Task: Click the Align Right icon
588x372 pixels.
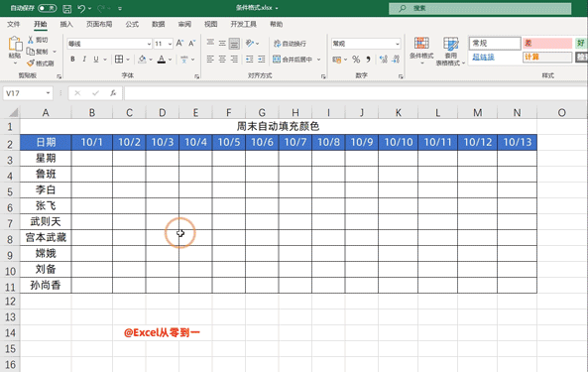Action: coord(234,59)
